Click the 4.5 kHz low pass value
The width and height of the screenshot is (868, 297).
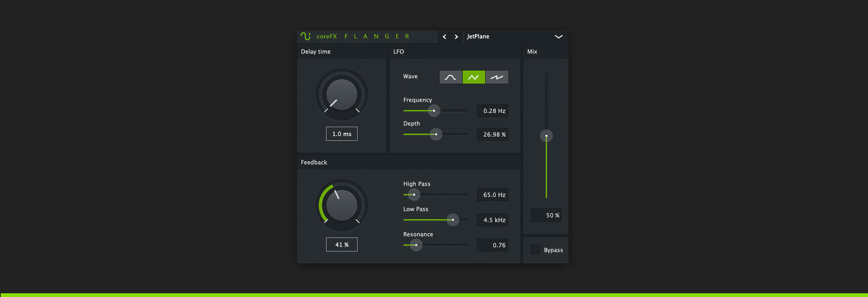pyautogui.click(x=493, y=220)
